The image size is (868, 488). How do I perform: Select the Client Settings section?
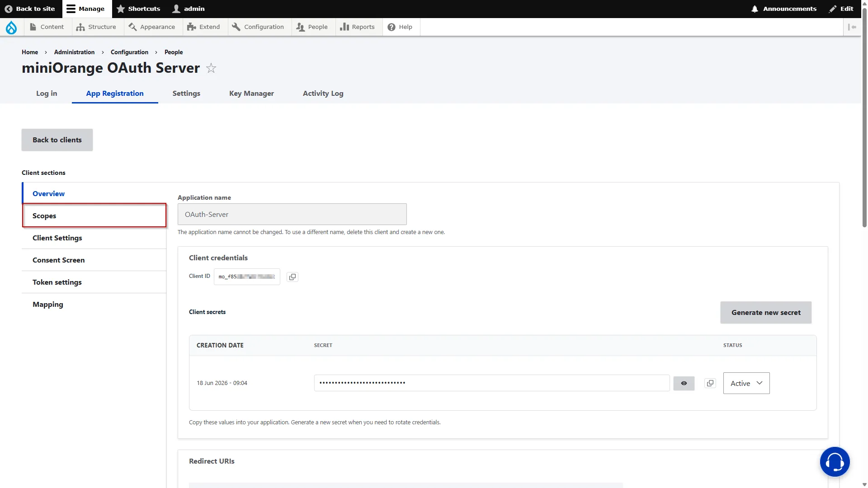coord(94,238)
